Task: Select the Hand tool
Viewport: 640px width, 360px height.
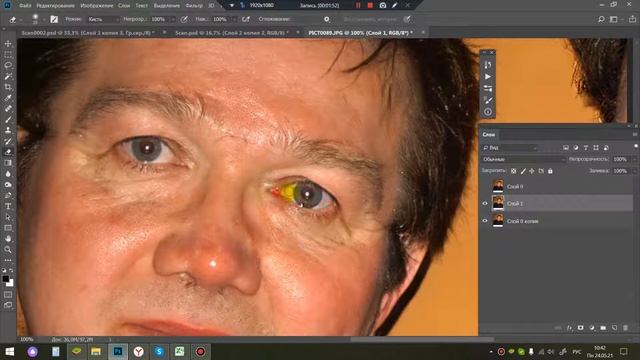Action: click(8, 239)
